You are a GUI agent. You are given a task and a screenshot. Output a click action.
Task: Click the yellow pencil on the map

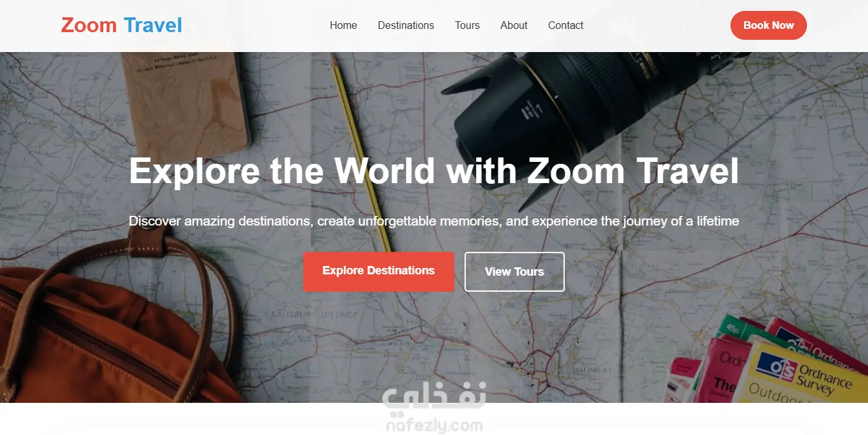[x=360, y=153]
